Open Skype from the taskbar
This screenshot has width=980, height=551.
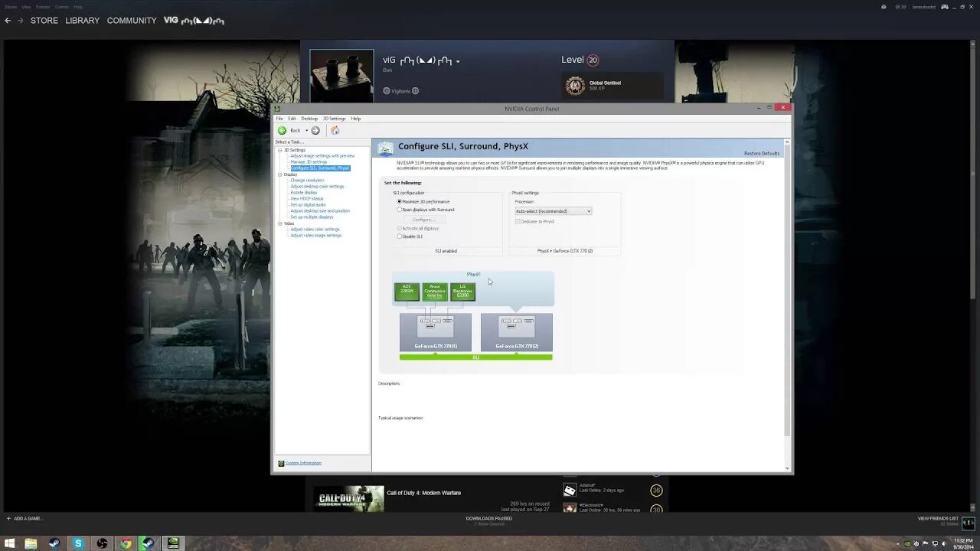point(78,543)
